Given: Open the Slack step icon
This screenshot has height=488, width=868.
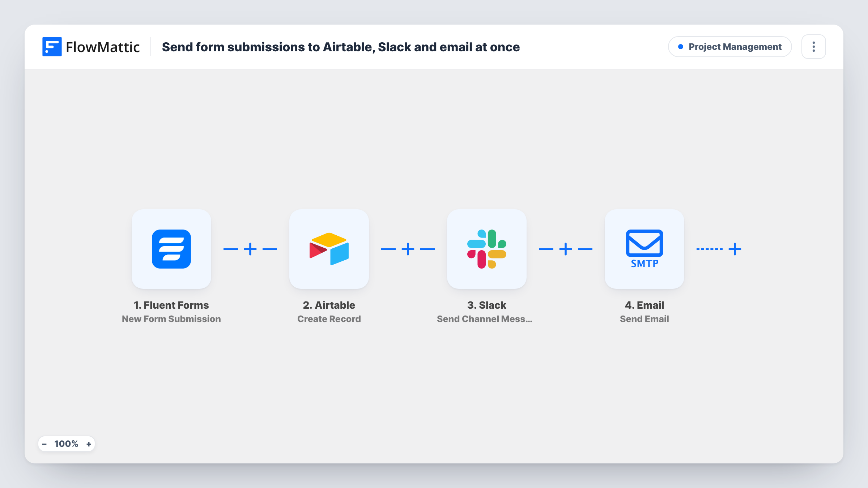Looking at the screenshot, I should click(487, 249).
